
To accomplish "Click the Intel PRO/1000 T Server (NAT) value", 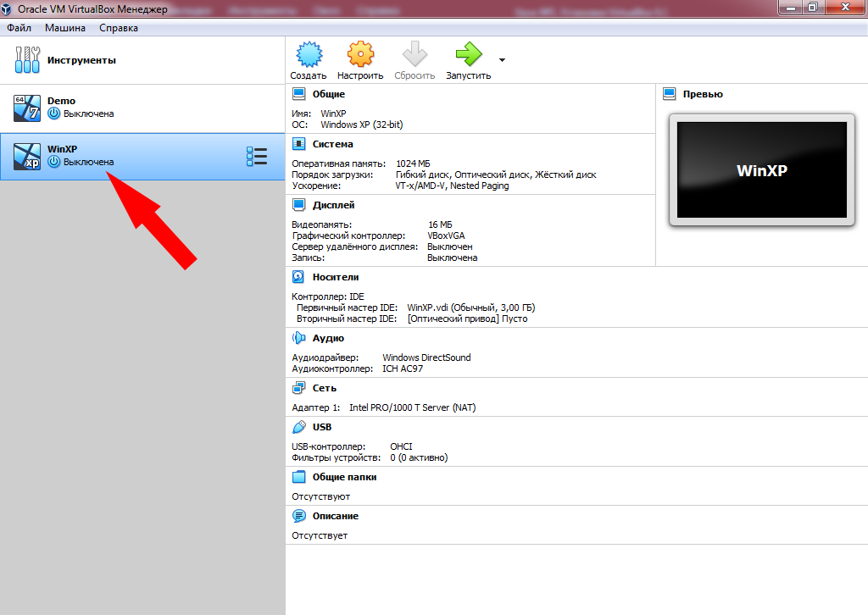I will [413, 407].
